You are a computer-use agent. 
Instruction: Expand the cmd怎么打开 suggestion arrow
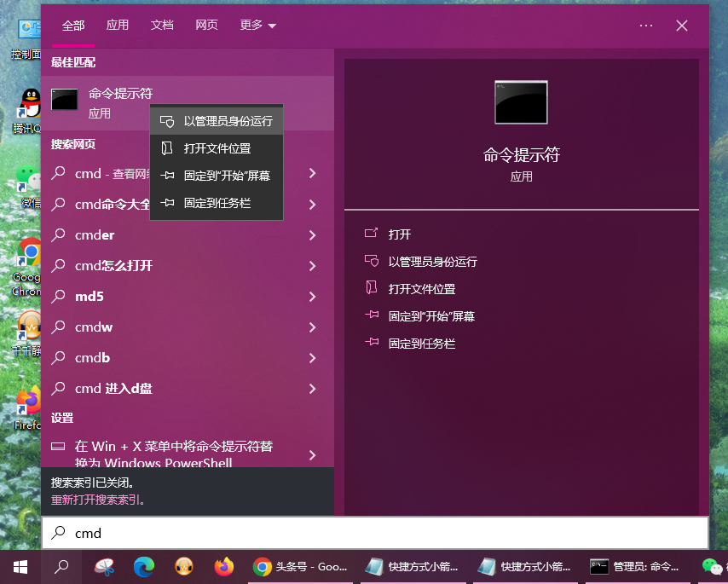(313, 266)
